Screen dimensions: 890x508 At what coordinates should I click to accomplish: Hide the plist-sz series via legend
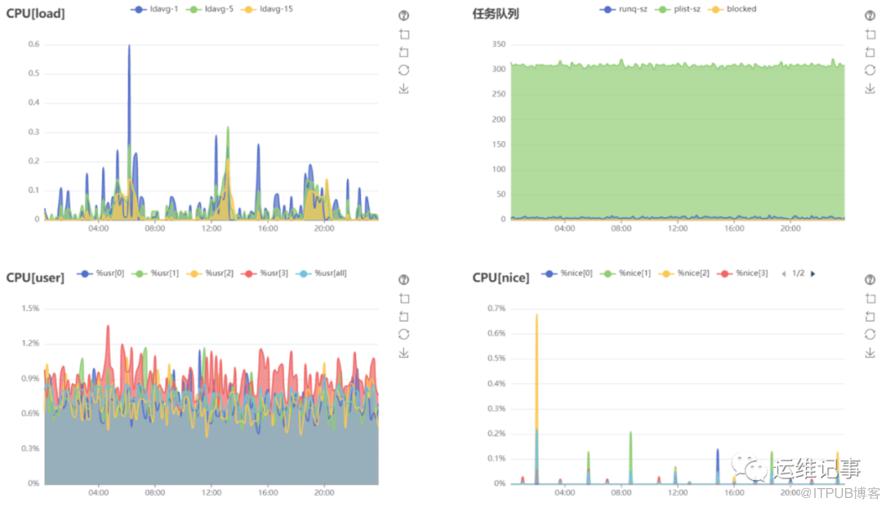pos(678,9)
